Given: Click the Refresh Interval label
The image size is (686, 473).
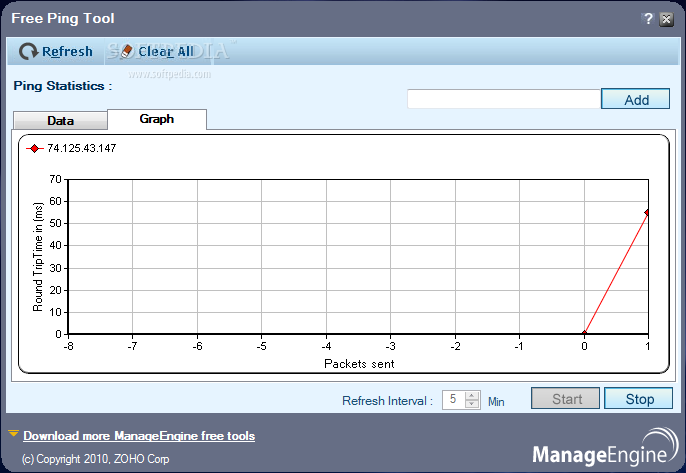Looking at the screenshot, I should pyautogui.click(x=387, y=401).
